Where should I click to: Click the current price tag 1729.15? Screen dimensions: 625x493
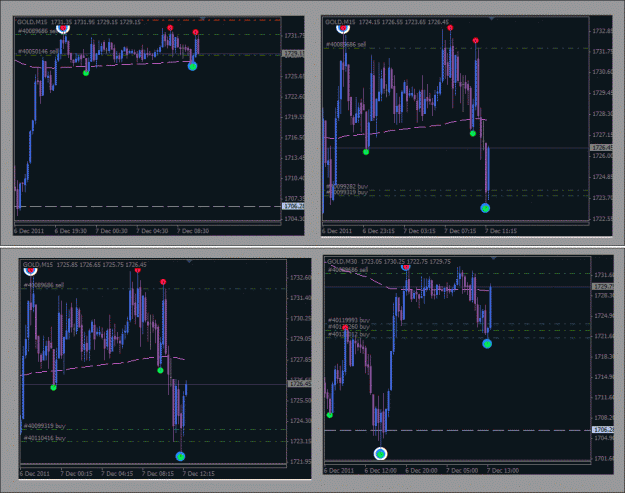[293, 53]
